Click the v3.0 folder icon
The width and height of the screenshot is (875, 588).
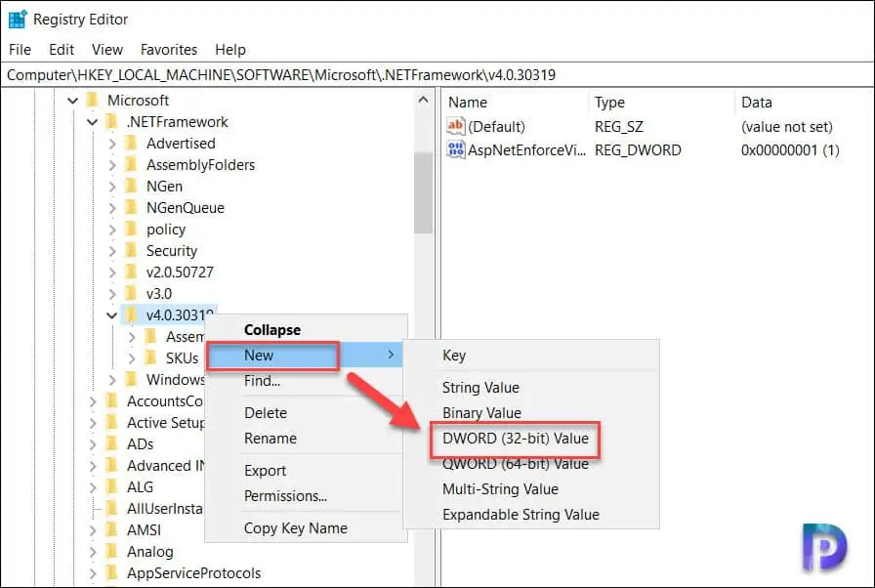(x=132, y=294)
